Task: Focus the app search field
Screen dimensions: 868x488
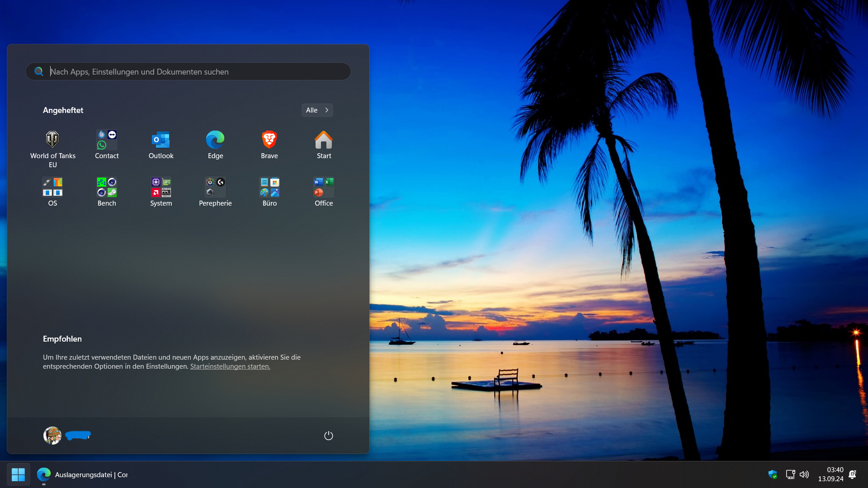Action: coord(194,72)
